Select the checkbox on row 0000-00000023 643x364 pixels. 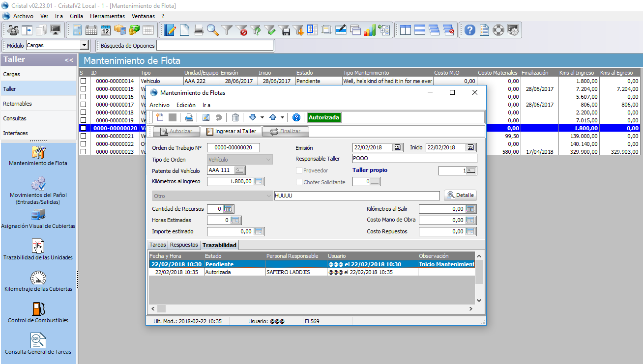click(x=83, y=152)
